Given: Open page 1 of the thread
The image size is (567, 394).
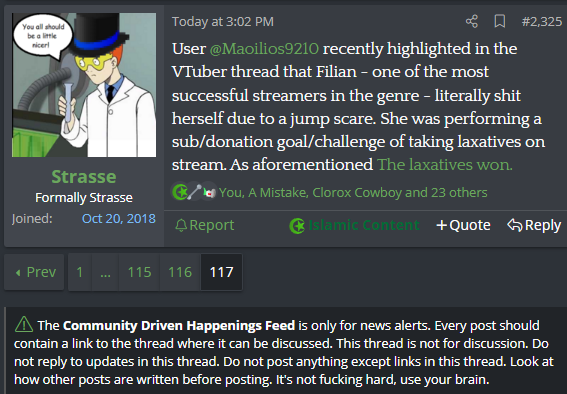Looking at the screenshot, I should click(80, 272).
